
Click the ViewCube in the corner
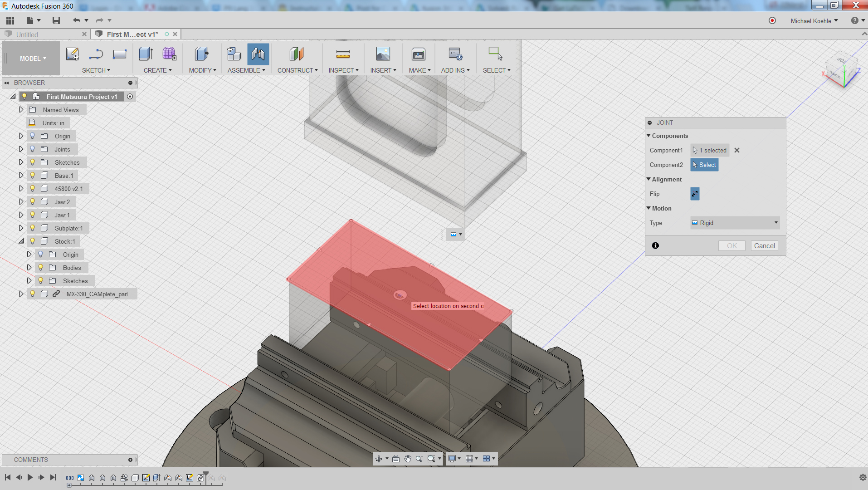843,69
